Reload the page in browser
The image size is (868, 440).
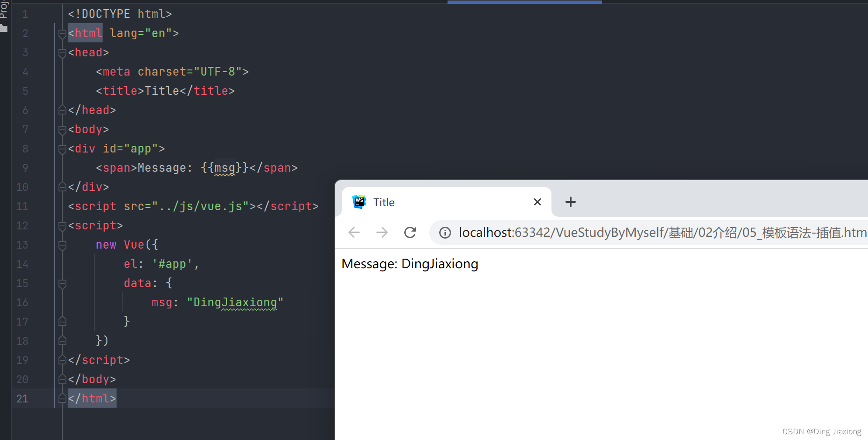[410, 232]
